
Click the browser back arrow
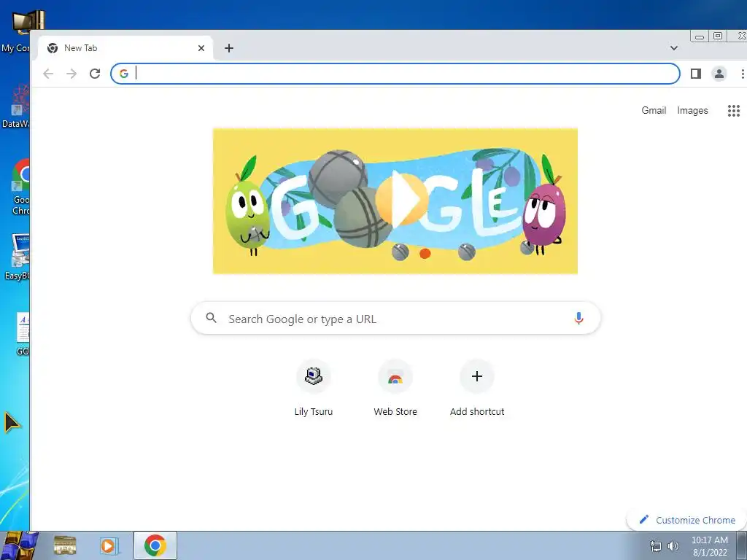pyautogui.click(x=48, y=74)
